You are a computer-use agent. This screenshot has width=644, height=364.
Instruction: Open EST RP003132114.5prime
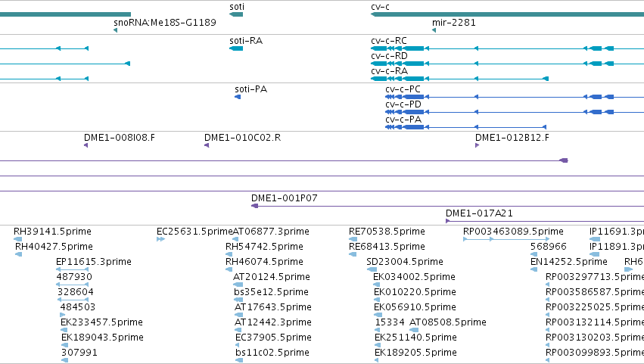pos(595,322)
